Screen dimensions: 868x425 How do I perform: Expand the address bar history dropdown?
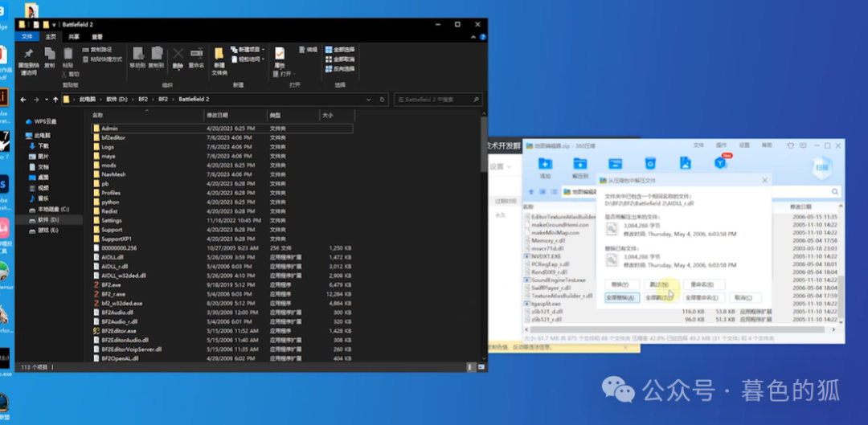pyautogui.click(x=369, y=100)
